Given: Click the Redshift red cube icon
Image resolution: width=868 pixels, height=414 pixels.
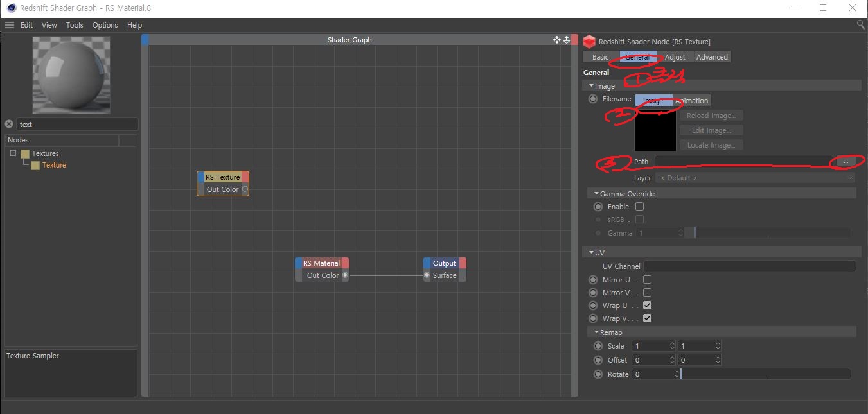Looking at the screenshot, I should tap(589, 42).
